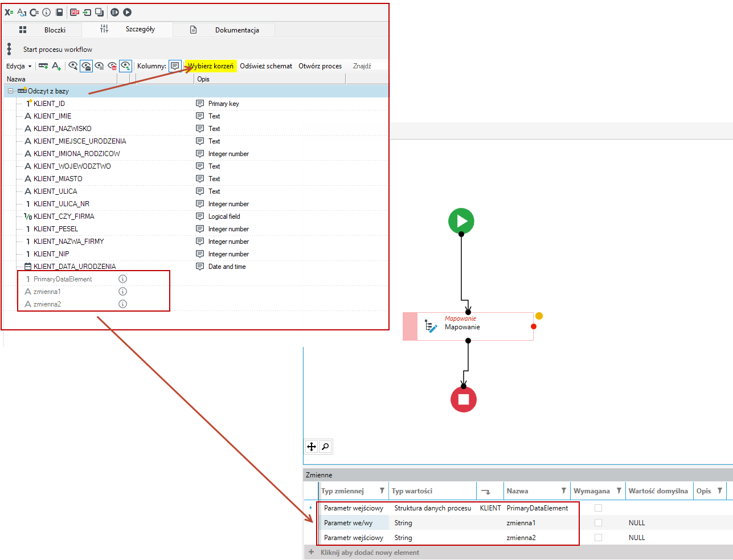
Task: Click the duplicate windows icon in top toolbar
Action: click(x=100, y=12)
